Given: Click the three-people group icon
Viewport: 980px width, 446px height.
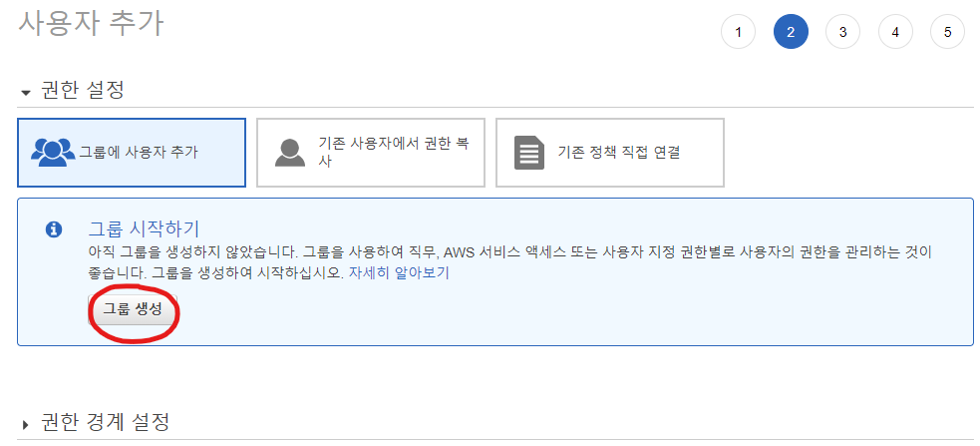Looking at the screenshot, I should (x=53, y=152).
